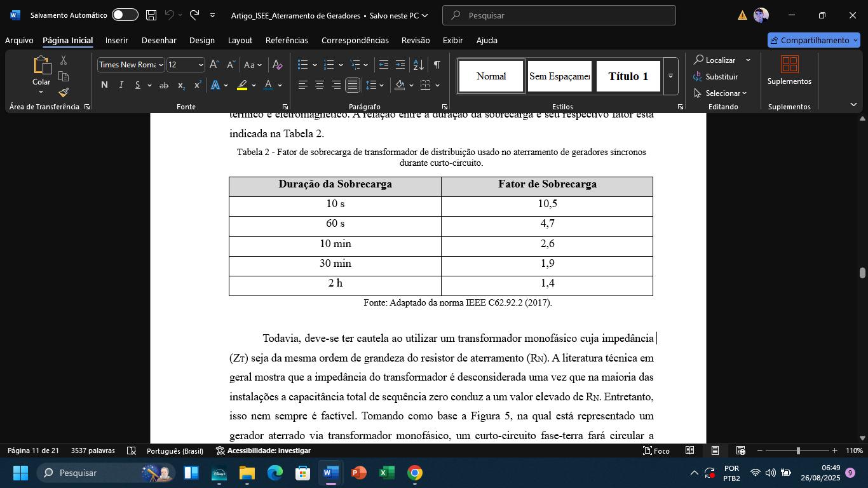Switch to the Layout tab
Viewport: 868px width, 488px height.
[240, 40]
